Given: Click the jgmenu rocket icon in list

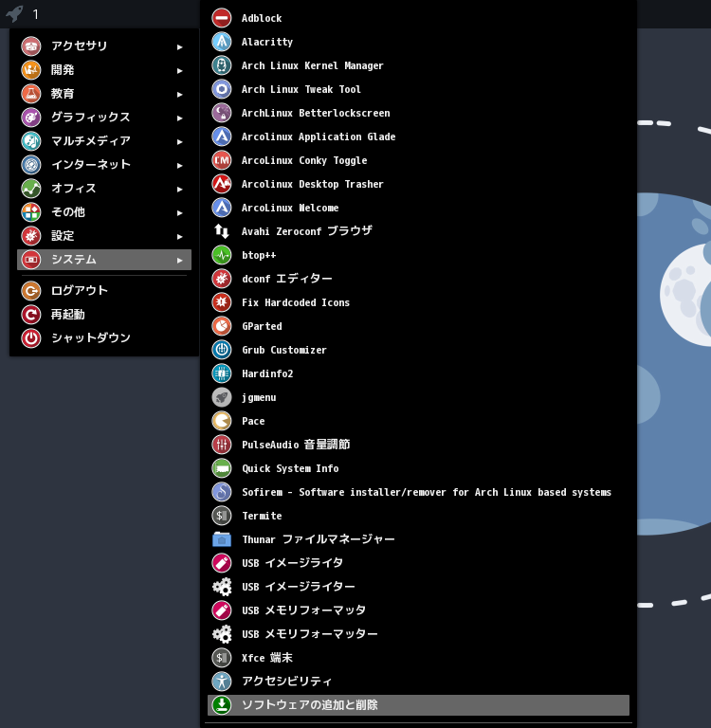Looking at the screenshot, I should coord(222,397).
